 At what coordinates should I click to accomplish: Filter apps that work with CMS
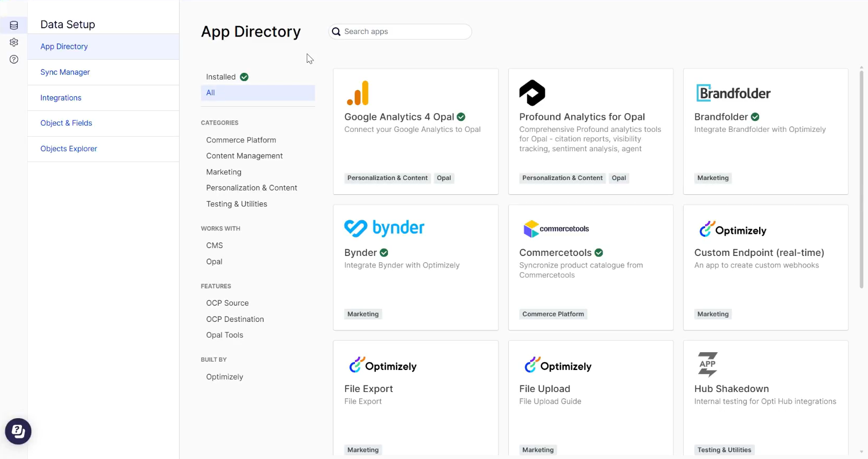[x=215, y=245]
